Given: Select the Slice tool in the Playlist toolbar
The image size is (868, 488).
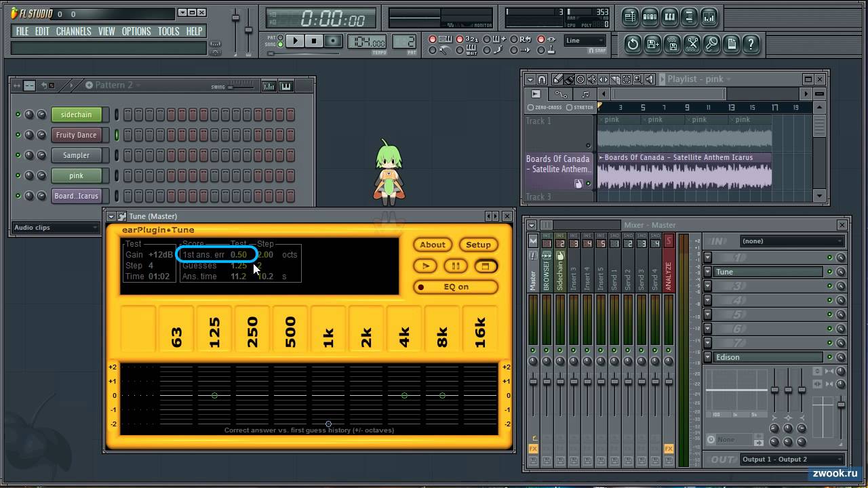Looking at the screenshot, I should point(615,79).
